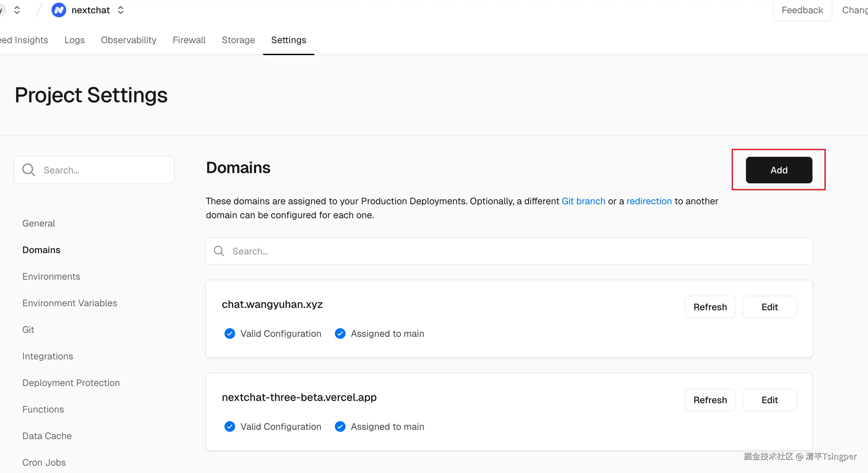Expand the team switcher chevron before nextchat

(x=17, y=10)
